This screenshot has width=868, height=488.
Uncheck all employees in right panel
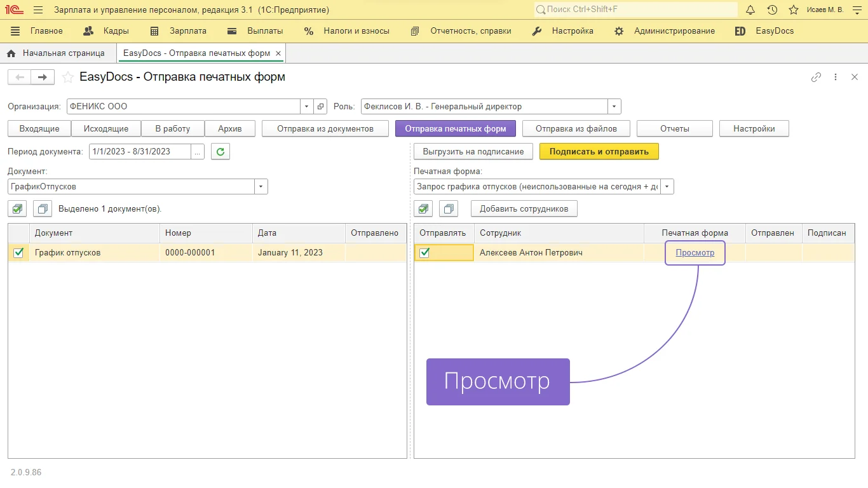coord(449,208)
